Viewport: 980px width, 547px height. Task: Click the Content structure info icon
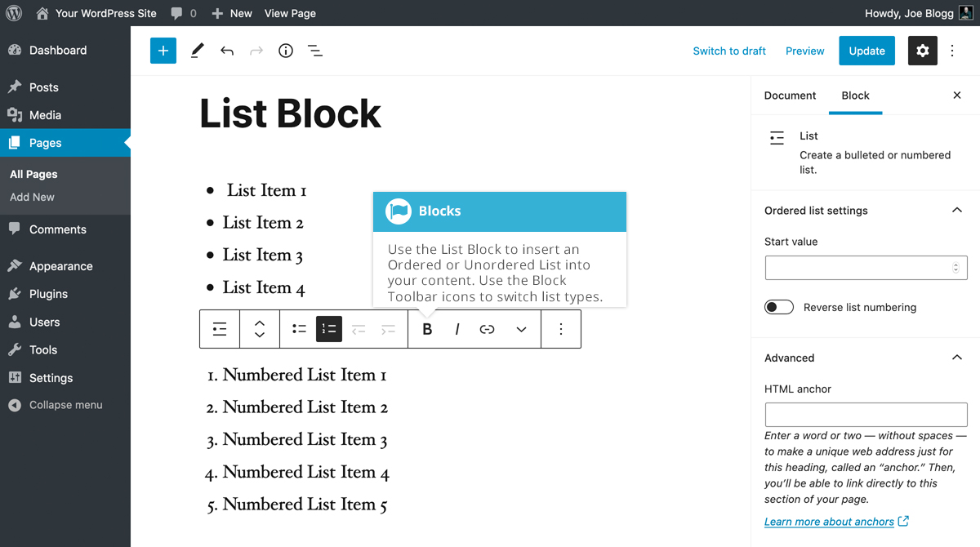(x=285, y=51)
